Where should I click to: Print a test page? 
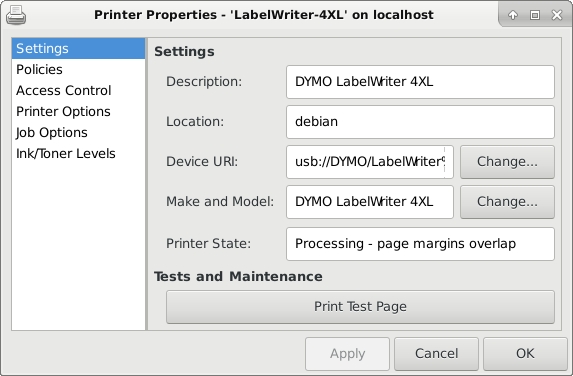[x=360, y=307]
